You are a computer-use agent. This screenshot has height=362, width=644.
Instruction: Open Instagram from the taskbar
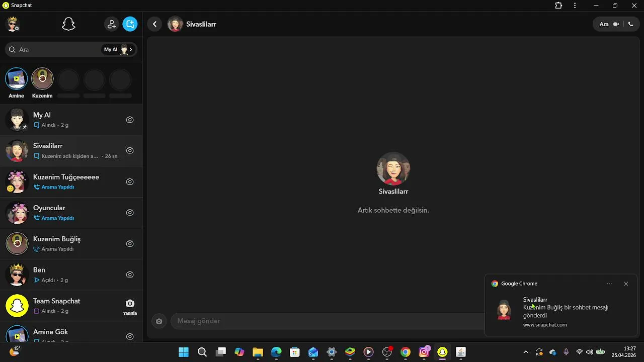point(424,352)
